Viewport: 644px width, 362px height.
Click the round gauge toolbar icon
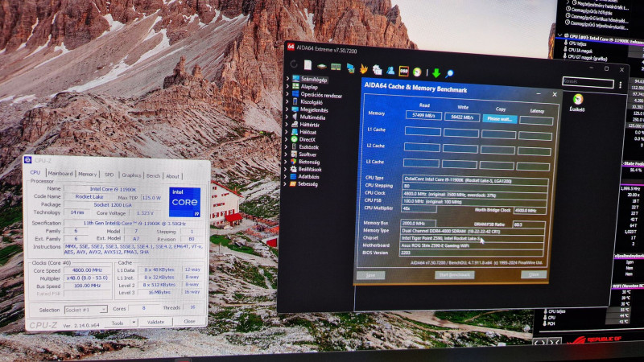coord(417,72)
